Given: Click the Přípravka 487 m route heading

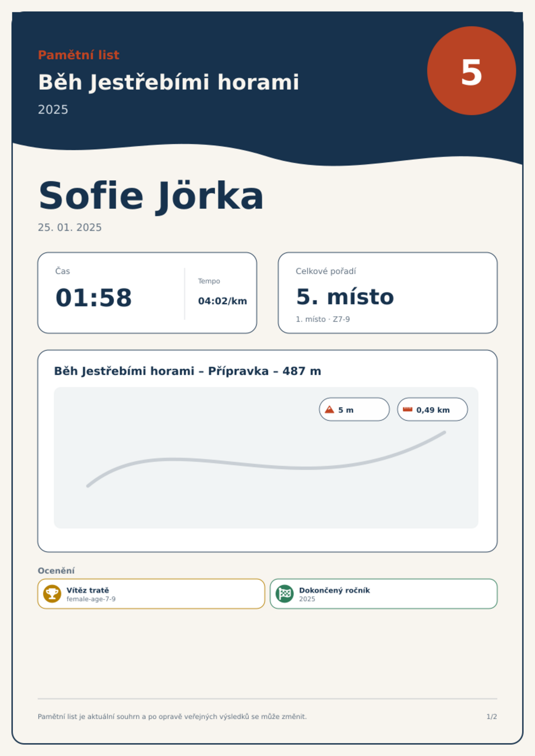Looking at the screenshot, I should [188, 371].
